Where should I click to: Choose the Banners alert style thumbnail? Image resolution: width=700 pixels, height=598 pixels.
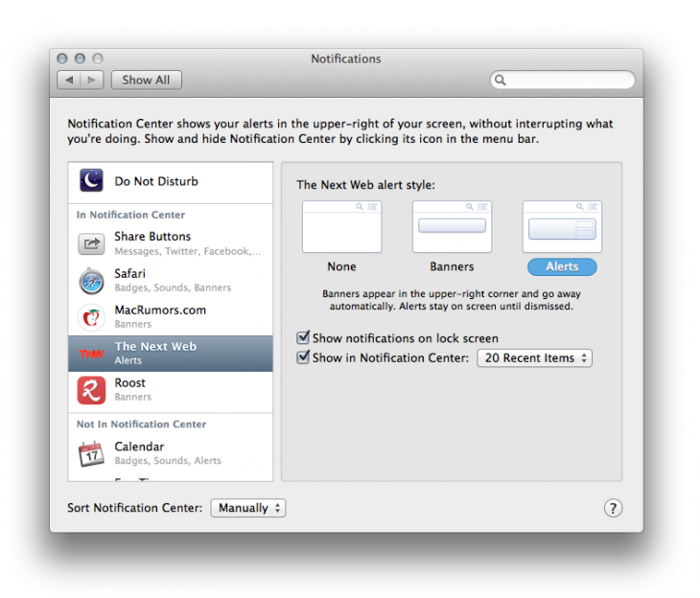coord(452,227)
